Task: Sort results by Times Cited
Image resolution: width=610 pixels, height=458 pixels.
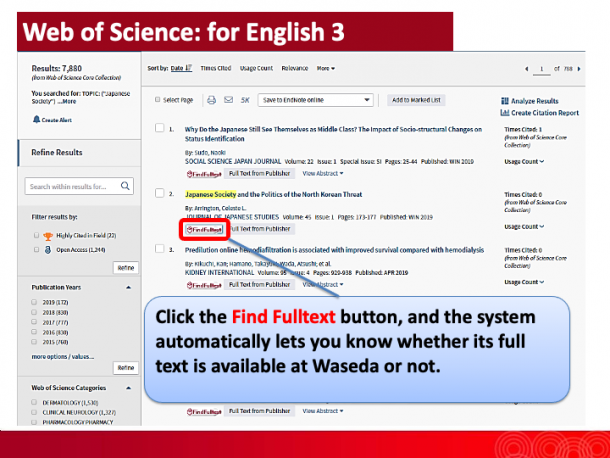Action: 216,68
